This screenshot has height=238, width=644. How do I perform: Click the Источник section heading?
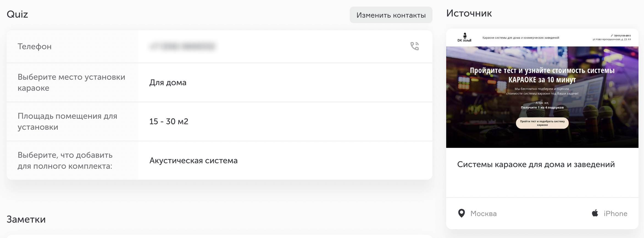point(469,13)
